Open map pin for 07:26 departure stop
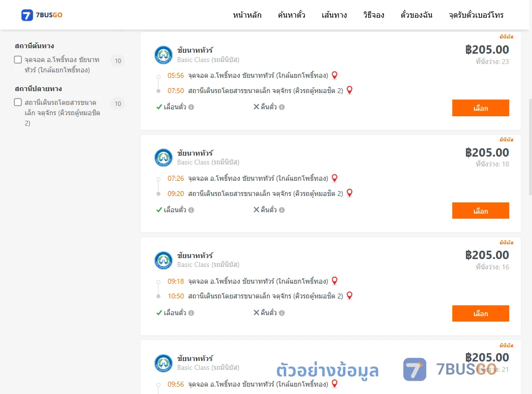The height and width of the screenshot is (394, 532). click(x=334, y=178)
